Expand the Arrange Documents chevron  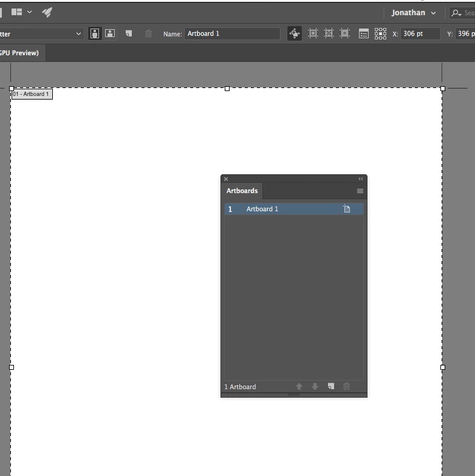click(x=29, y=12)
